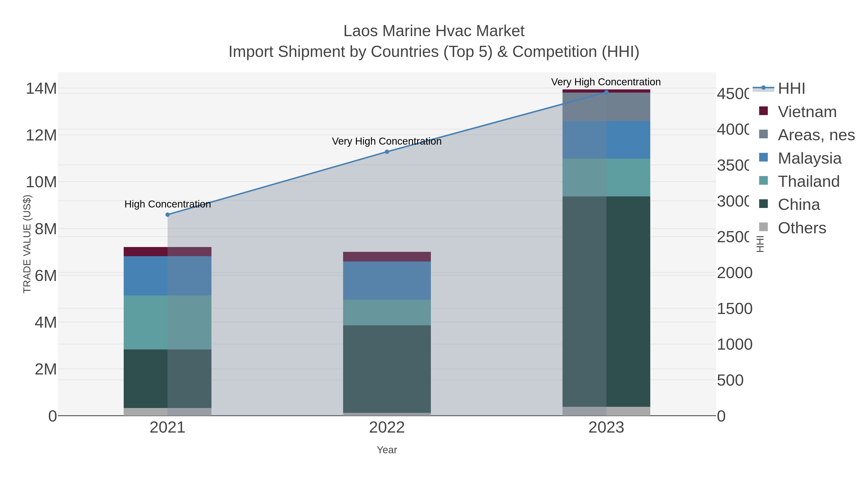This screenshot has height=488, width=868.
Task: Click the 'High Concentration' annotation text
Action: (168, 204)
